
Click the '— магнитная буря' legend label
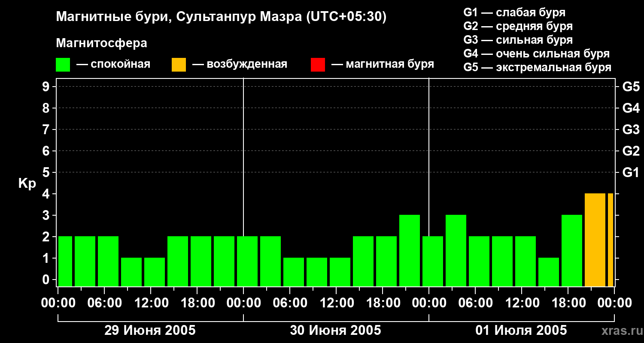[383, 65]
